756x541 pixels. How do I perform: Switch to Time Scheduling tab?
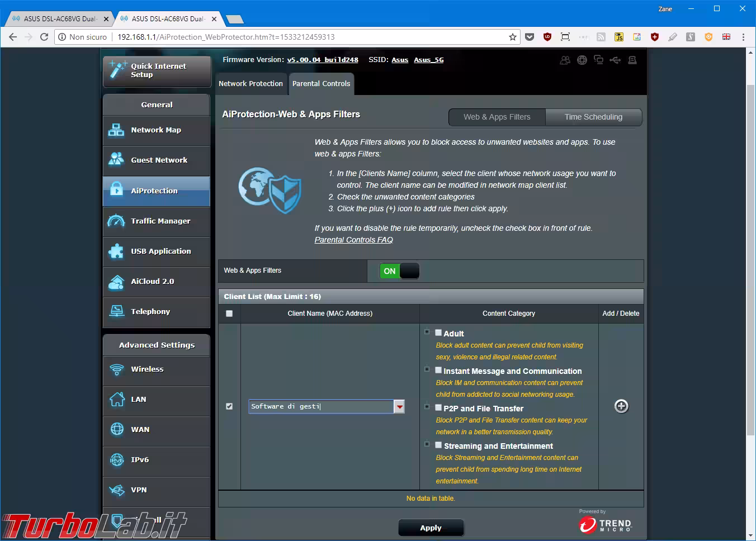(593, 117)
